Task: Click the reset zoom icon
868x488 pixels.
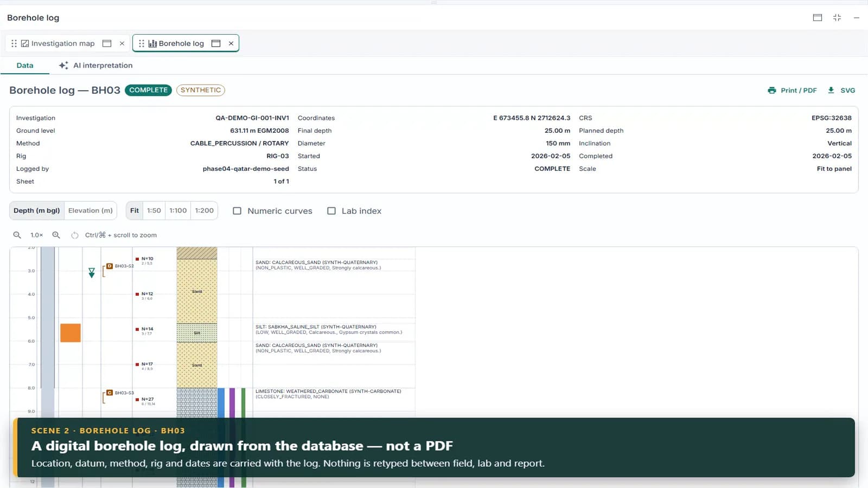Action: click(75, 235)
